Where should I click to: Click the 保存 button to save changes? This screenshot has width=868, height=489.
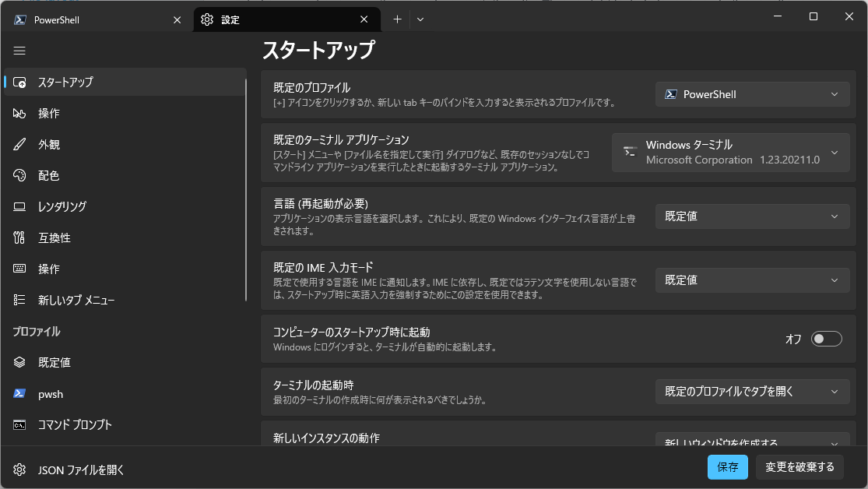[x=727, y=467]
